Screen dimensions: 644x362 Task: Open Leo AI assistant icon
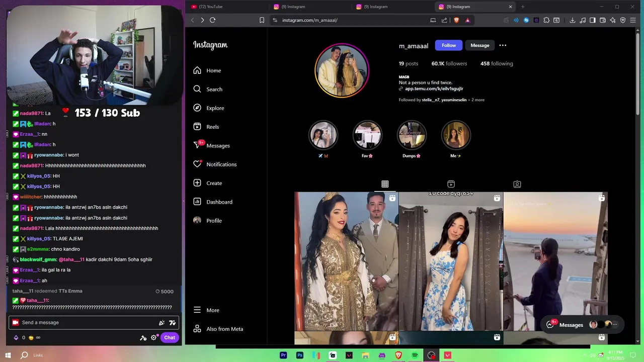(x=613, y=20)
